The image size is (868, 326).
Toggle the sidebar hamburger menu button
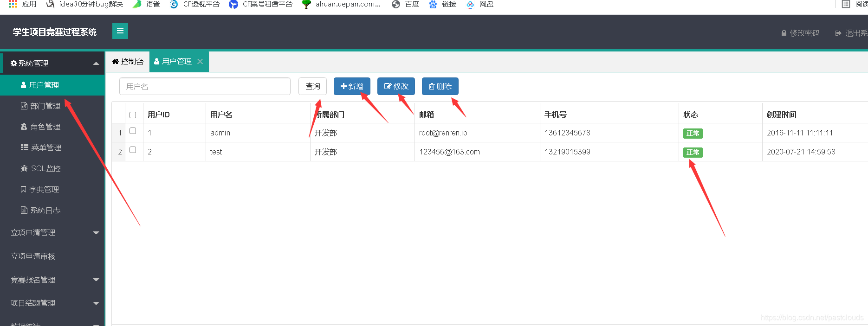[x=120, y=31]
